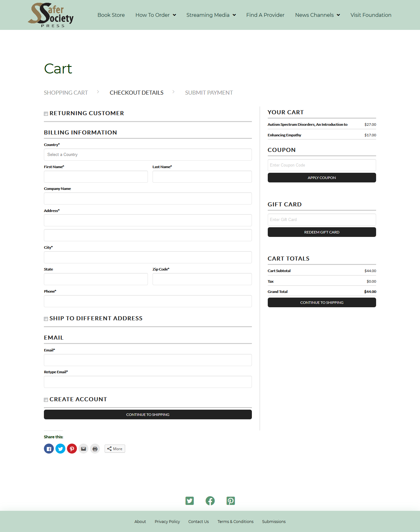Image resolution: width=420 pixels, height=532 pixels.
Task: Enable Ship To Different Address checkbox
Action: click(46, 319)
